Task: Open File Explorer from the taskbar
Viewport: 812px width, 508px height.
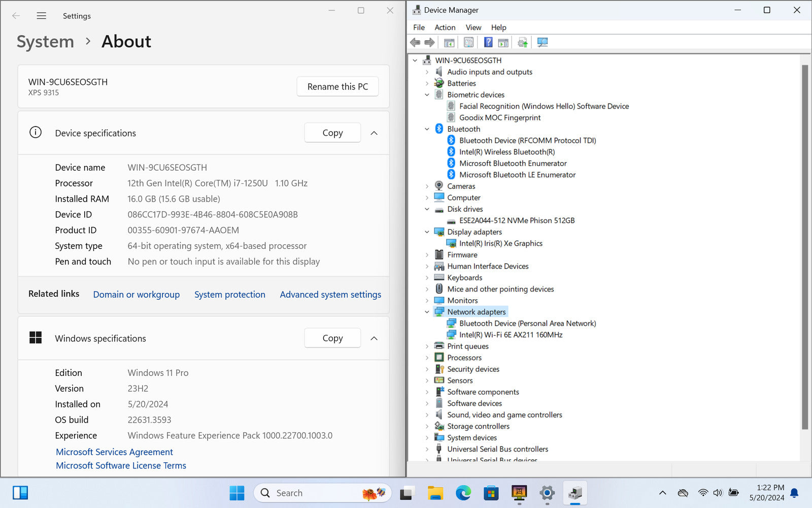Action: click(x=435, y=493)
